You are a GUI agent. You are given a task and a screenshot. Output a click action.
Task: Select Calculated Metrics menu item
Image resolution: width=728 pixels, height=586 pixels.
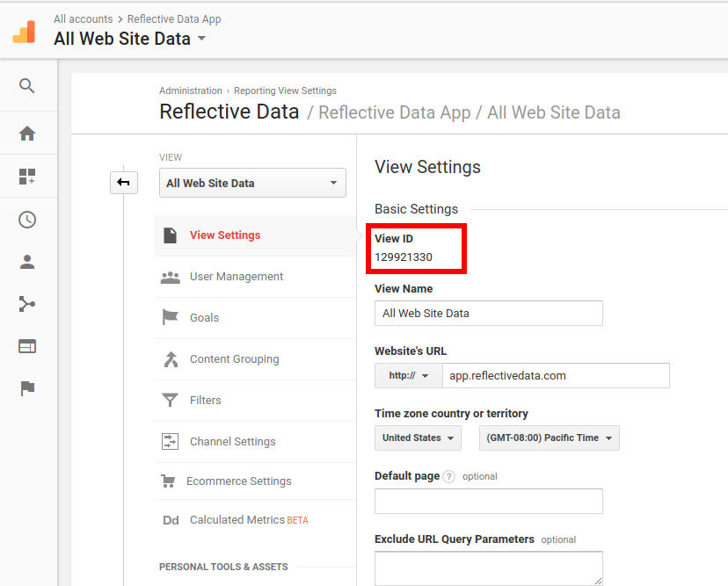click(x=255, y=520)
